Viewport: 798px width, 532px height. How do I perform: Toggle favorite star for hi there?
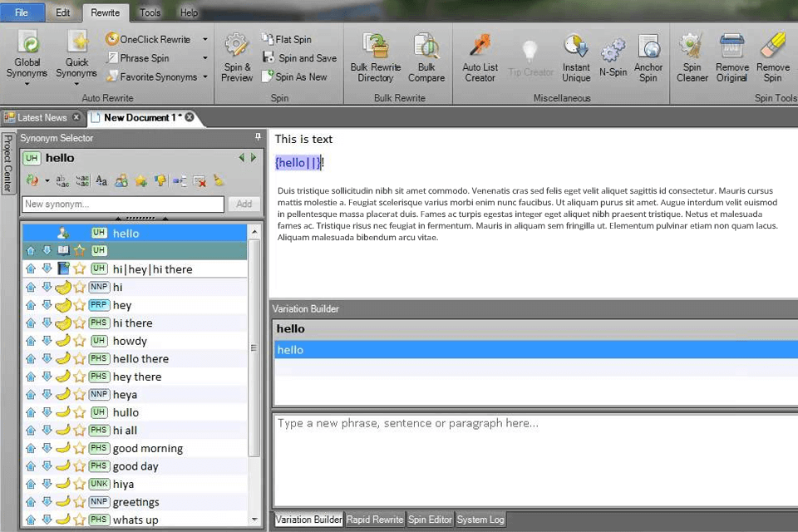coord(80,323)
